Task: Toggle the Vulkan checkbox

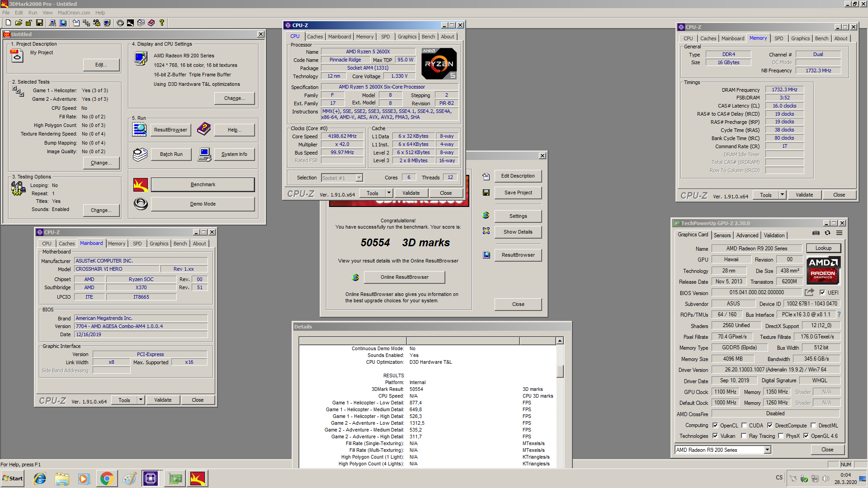Action: [x=715, y=436]
